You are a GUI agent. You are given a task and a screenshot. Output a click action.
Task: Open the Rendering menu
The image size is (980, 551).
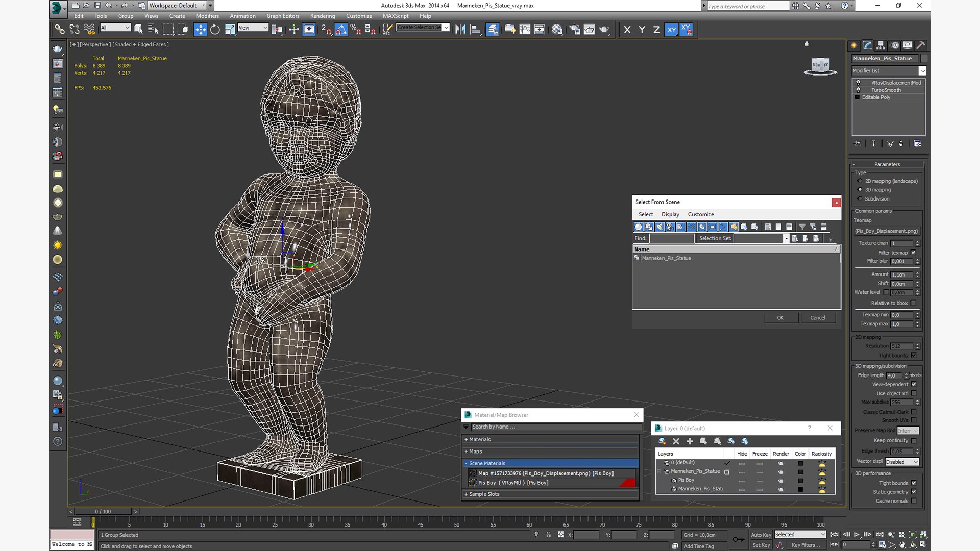323,16
